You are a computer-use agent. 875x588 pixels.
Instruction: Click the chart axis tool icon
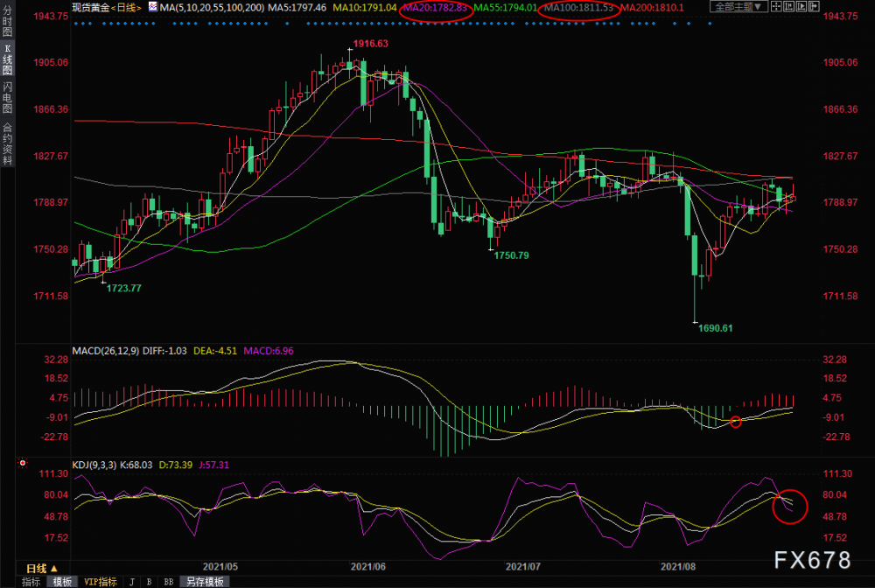(x=788, y=7)
